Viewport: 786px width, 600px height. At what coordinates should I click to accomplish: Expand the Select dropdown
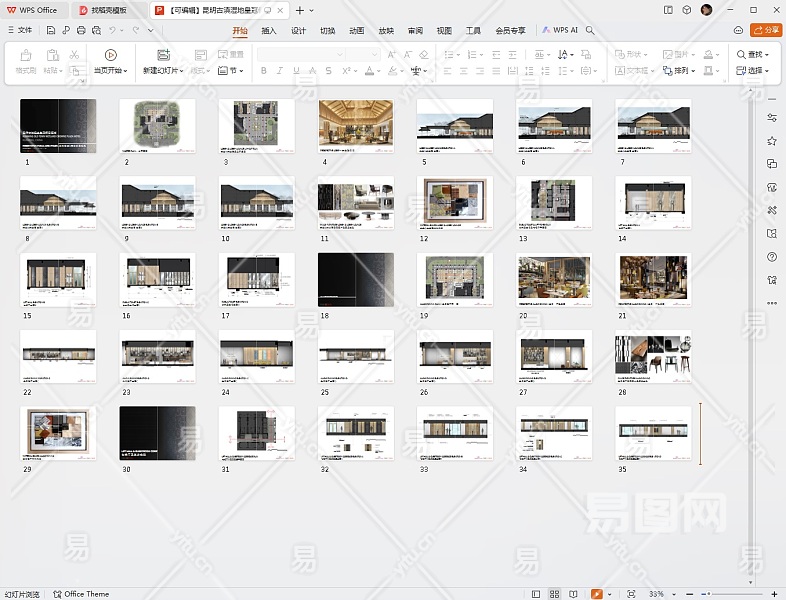point(752,71)
